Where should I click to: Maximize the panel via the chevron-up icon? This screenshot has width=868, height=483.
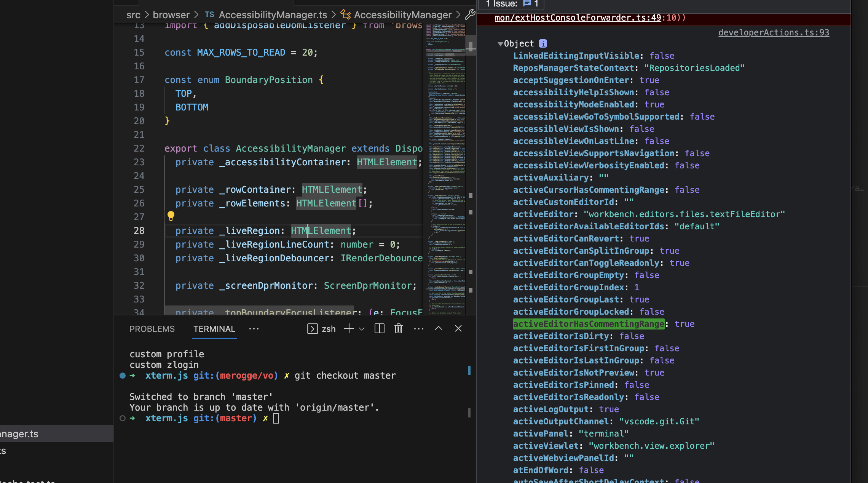[x=439, y=328]
